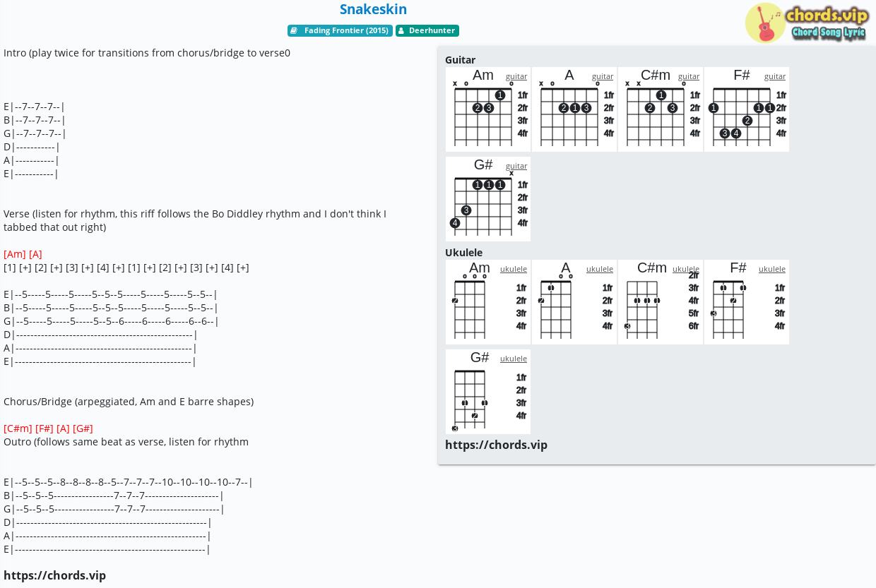Click the Fading Frontier (2015) album tag
This screenshot has width=876, height=588.
pos(340,30)
